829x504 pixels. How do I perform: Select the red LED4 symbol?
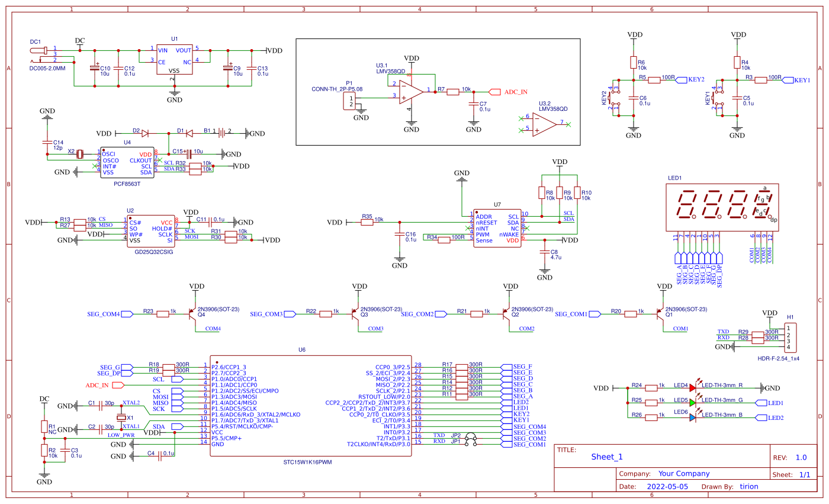click(x=693, y=387)
